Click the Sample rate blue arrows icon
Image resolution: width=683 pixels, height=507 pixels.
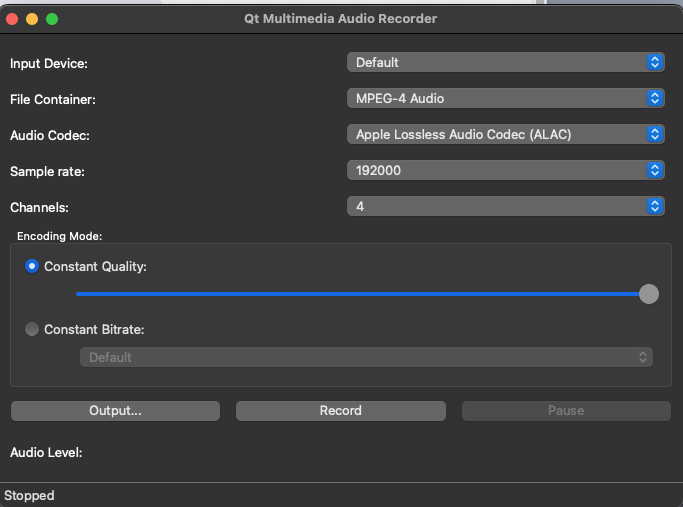pos(655,170)
